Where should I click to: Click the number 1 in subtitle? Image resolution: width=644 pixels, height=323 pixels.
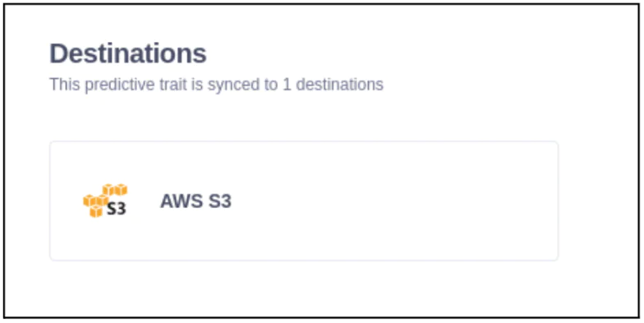(x=286, y=85)
